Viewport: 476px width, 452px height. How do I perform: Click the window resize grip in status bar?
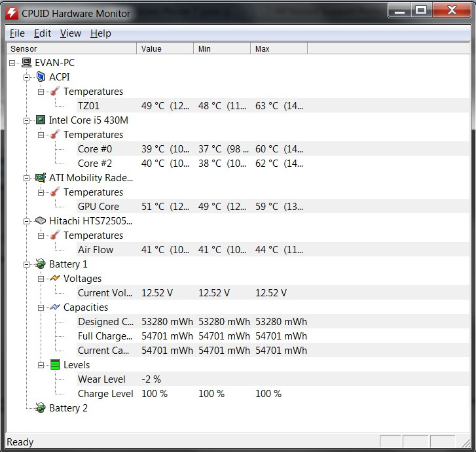point(466,443)
